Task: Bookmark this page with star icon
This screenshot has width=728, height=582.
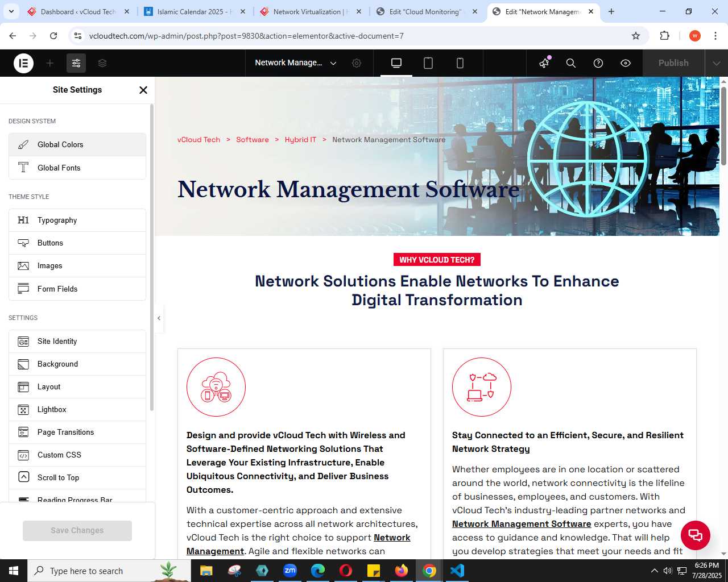Action: click(x=636, y=36)
